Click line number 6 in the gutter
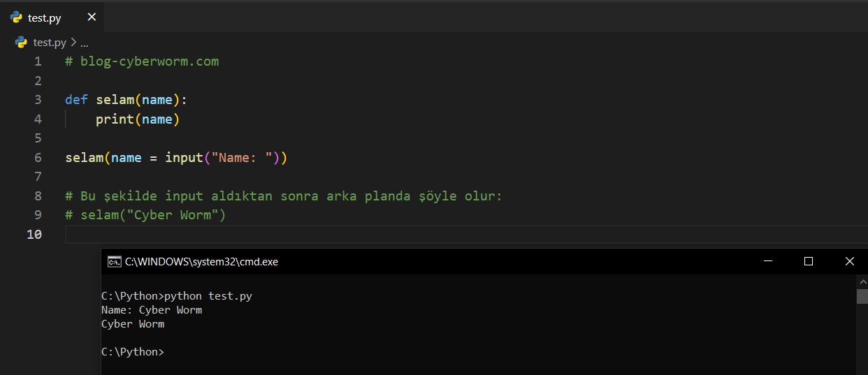868x375 pixels. (38, 158)
